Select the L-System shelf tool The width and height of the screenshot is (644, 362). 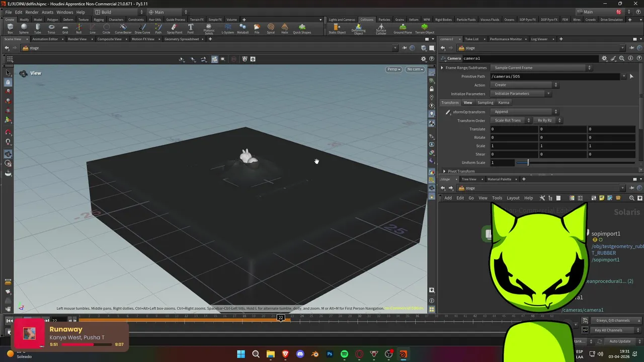click(x=228, y=29)
